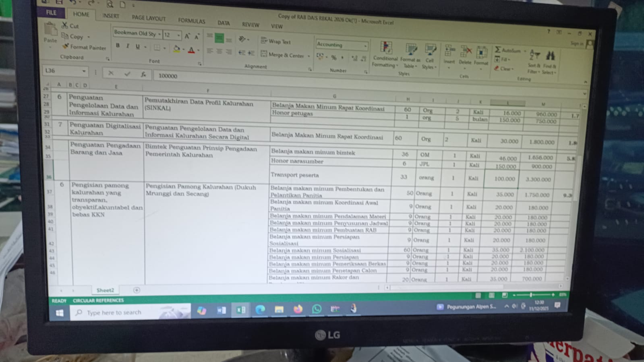Screen dimensions: 644x362
Task: Click the percent style icon
Action: tap(333, 58)
